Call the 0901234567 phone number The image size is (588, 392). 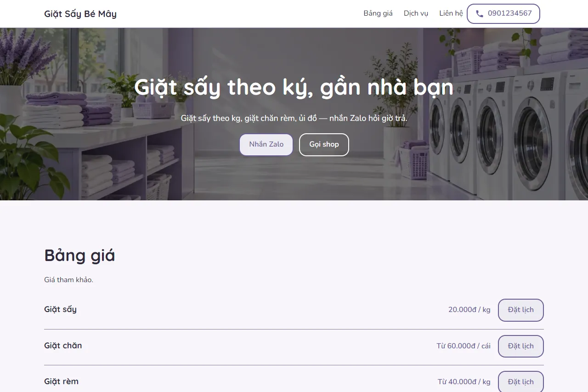pyautogui.click(x=503, y=14)
